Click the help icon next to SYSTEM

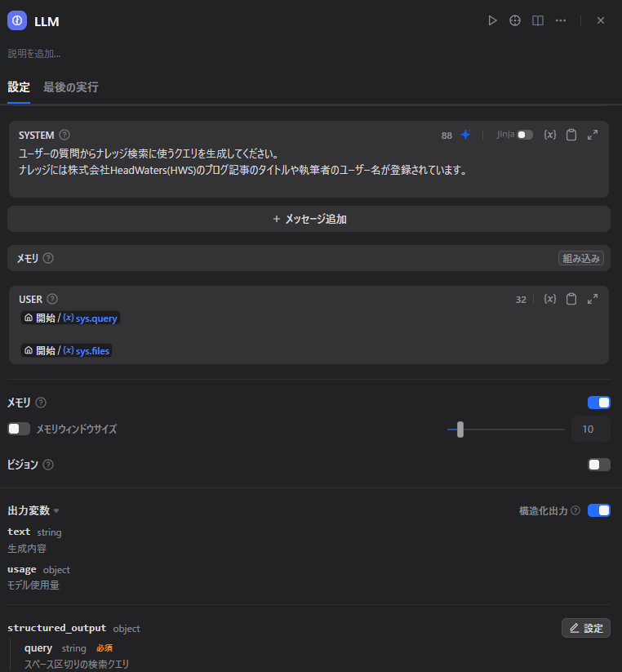[64, 135]
